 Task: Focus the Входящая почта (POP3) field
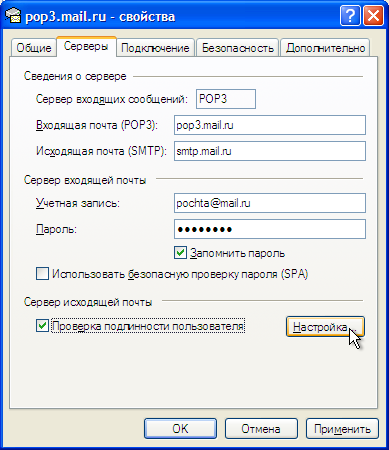click(270, 125)
